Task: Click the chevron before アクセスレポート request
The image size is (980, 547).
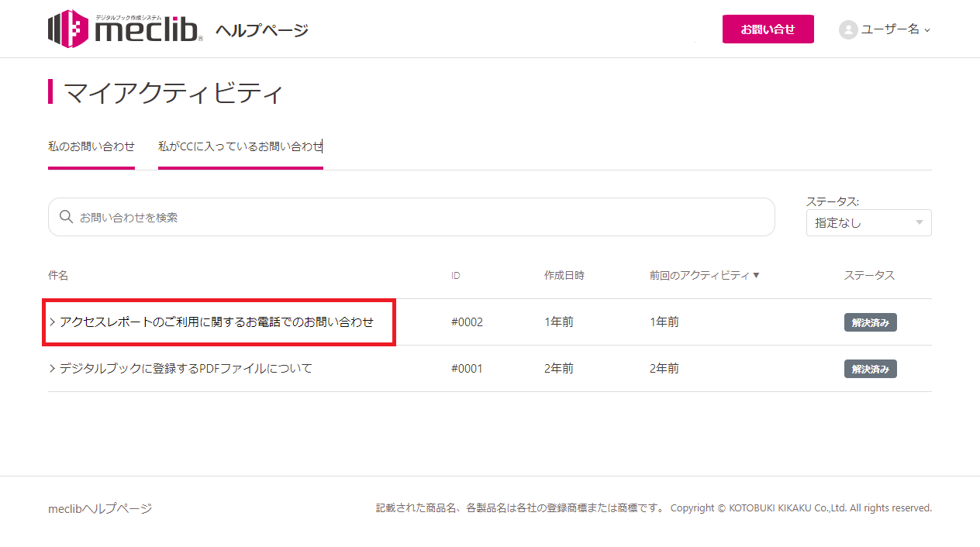Action: 52,322
